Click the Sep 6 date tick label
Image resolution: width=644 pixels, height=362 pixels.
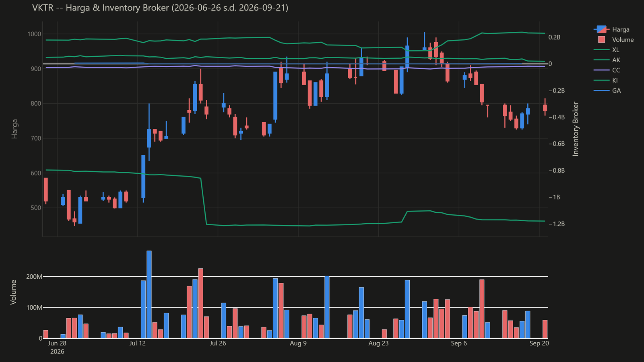(459, 343)
